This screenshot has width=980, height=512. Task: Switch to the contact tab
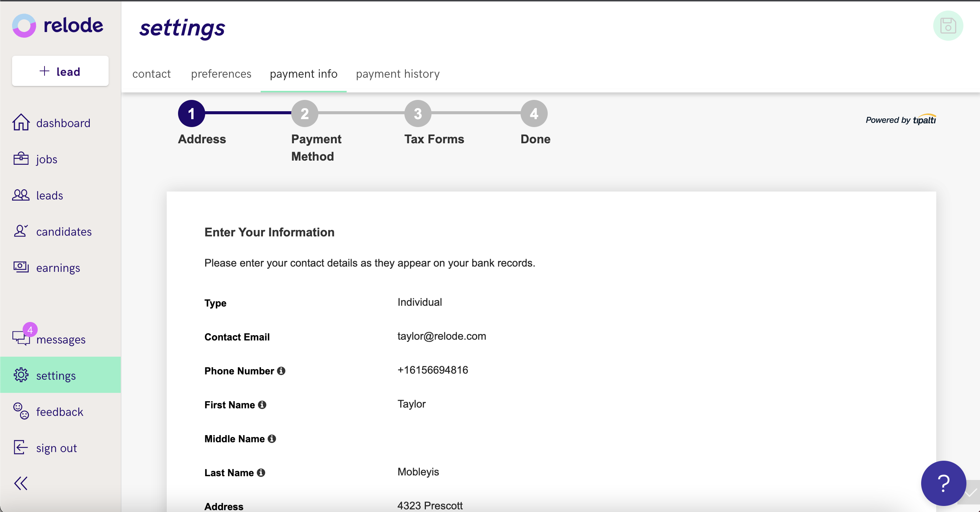(x=151, y=74)
